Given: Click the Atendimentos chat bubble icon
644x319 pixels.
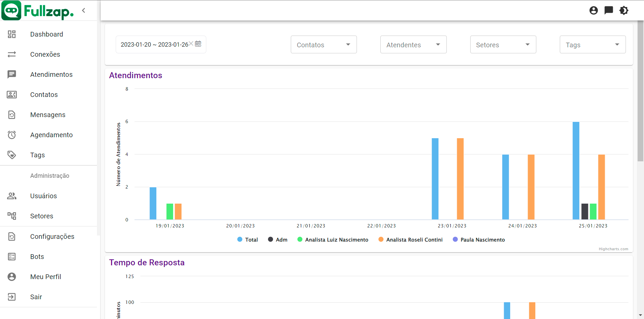Looking at the screenshot, I should pos(12,74).
